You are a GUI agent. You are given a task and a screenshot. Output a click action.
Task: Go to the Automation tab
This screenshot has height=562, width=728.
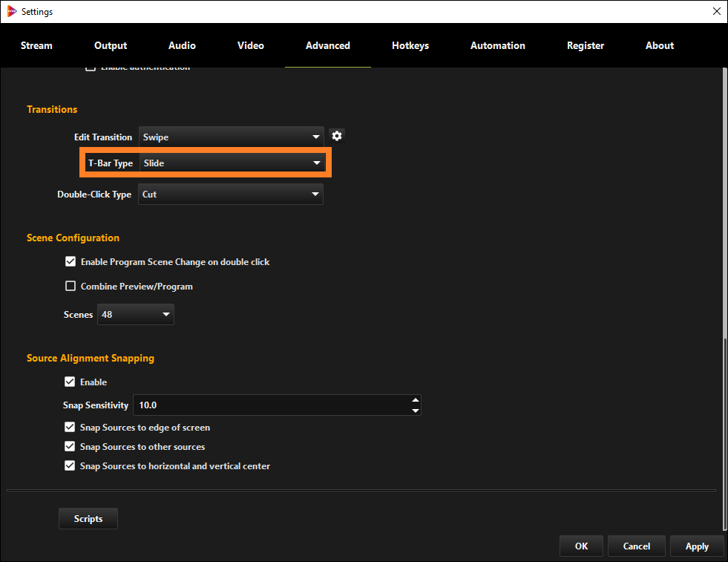(x=497, y=45)
